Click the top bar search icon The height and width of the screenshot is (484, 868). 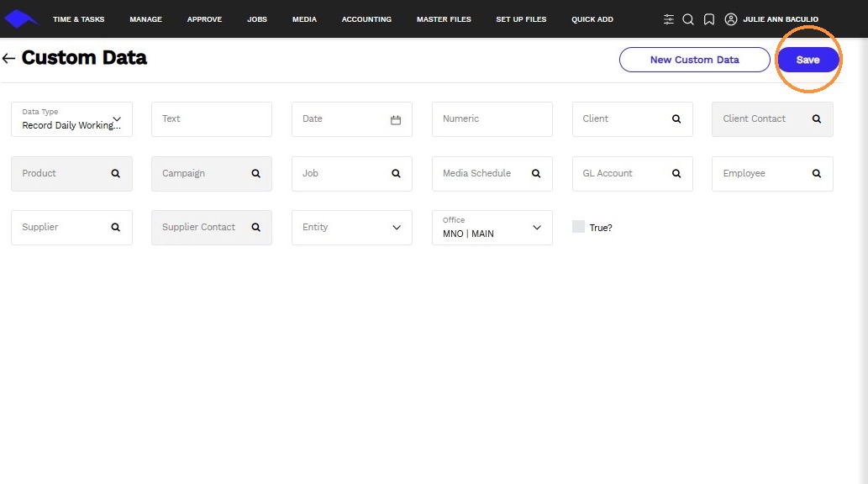(x=688, y=19)
